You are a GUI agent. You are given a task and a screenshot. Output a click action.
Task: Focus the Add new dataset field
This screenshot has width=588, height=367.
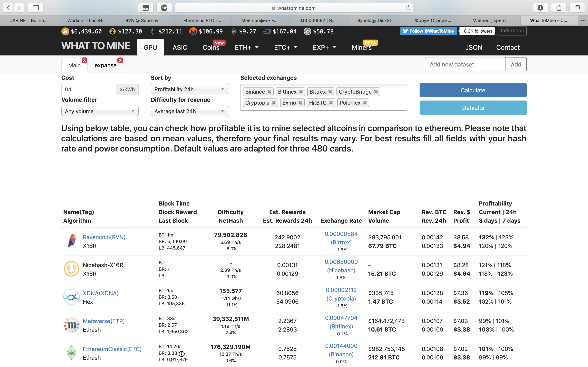[x=465, y=64]
